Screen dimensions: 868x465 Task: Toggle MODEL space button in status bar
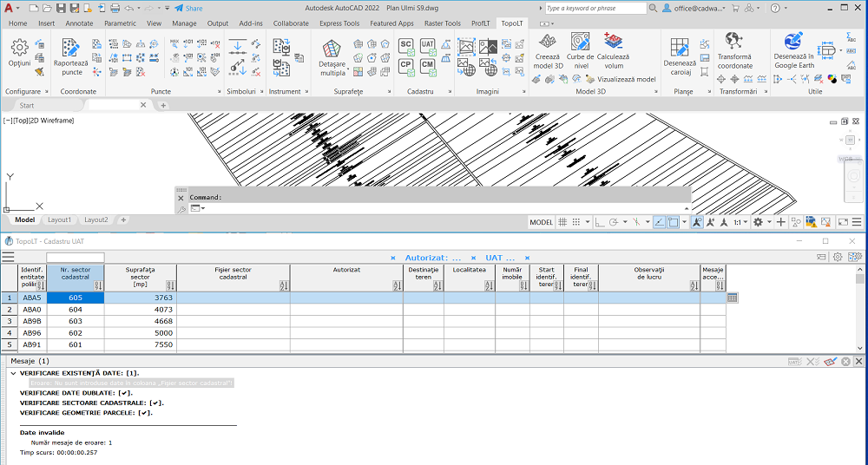(x=541, y=222)
